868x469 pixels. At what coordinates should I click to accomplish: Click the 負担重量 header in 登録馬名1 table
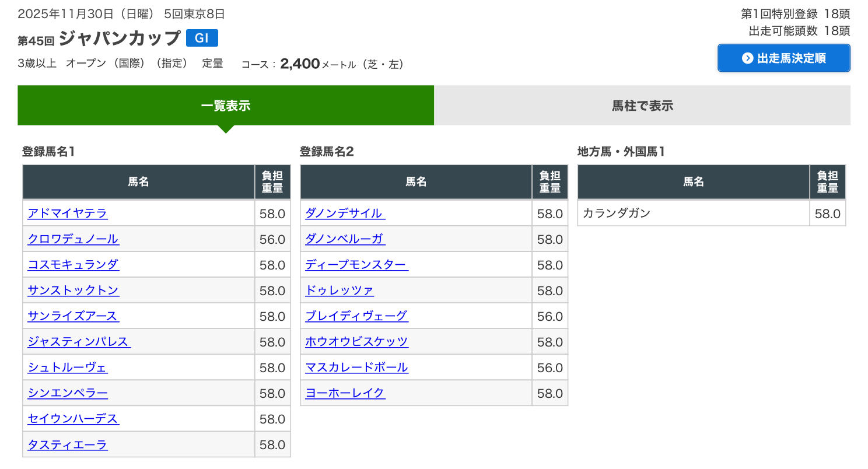point(272,182)
